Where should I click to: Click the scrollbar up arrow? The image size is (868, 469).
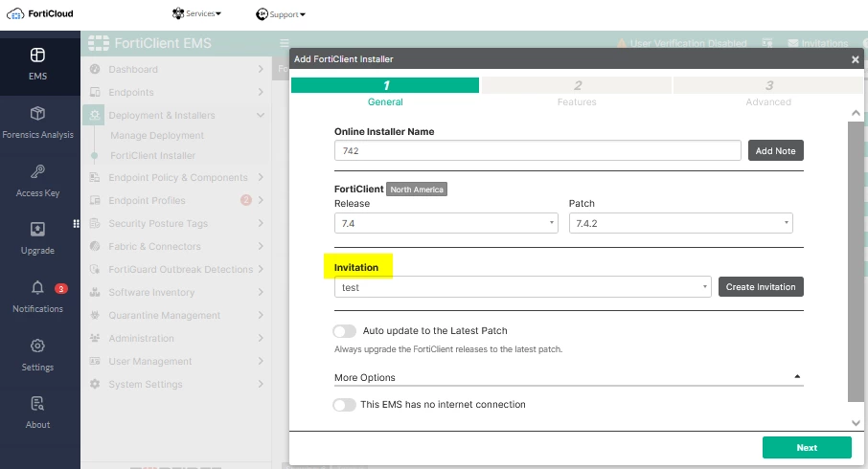pos(856,113)
